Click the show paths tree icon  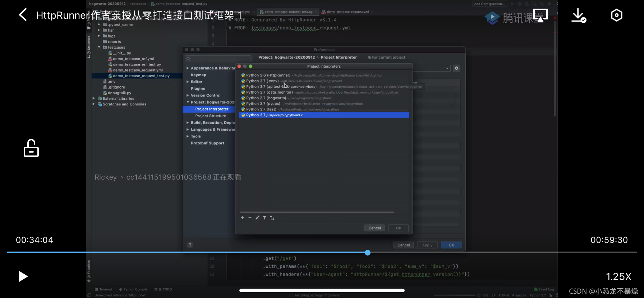click(272, 218)
